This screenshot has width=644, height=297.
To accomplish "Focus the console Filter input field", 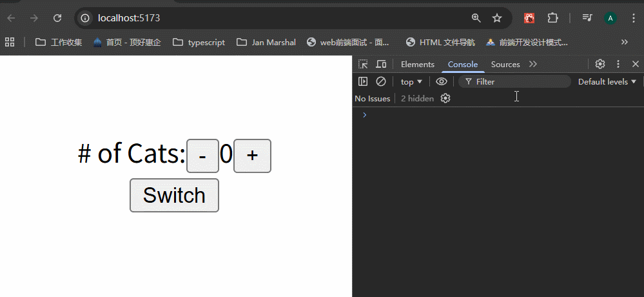I will pyautogui.click(x=519, y=81).
